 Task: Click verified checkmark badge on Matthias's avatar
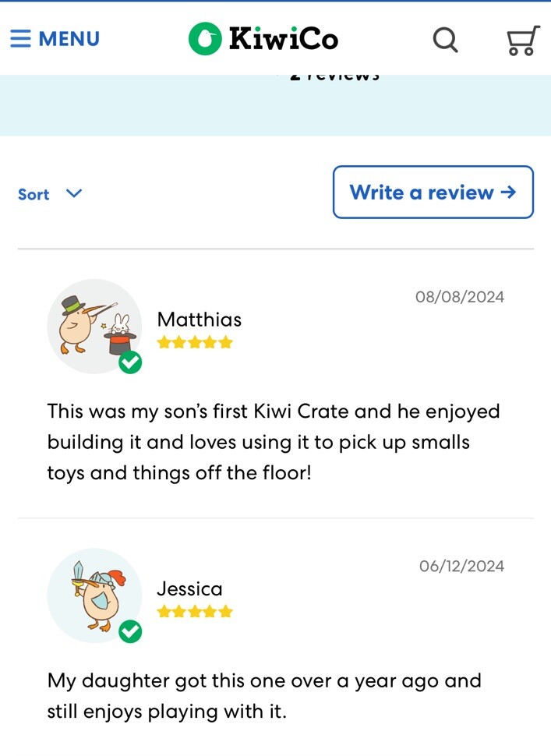click(x=130, y=362)
